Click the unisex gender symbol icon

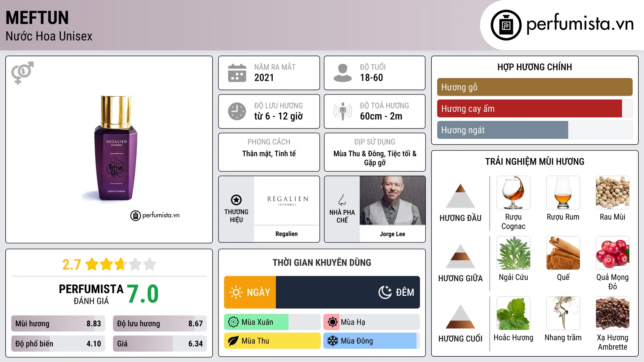[22, 73]
